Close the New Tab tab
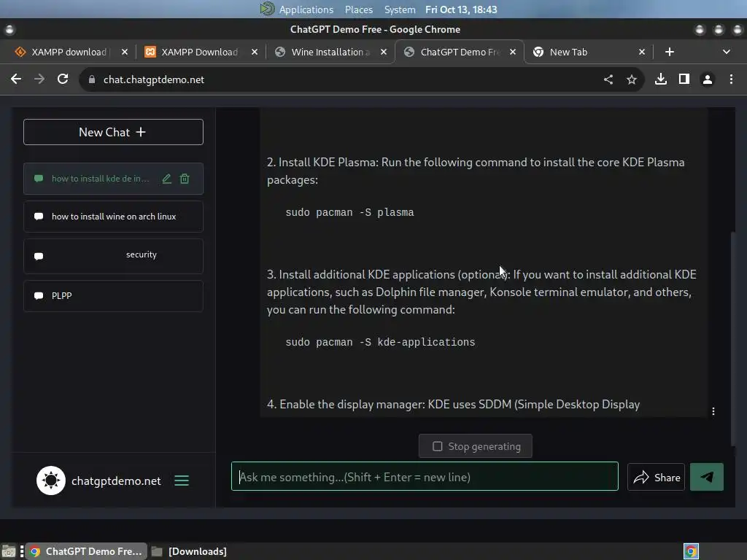The height and width of the screenshot is (560, 747). [x=642, y=52]
